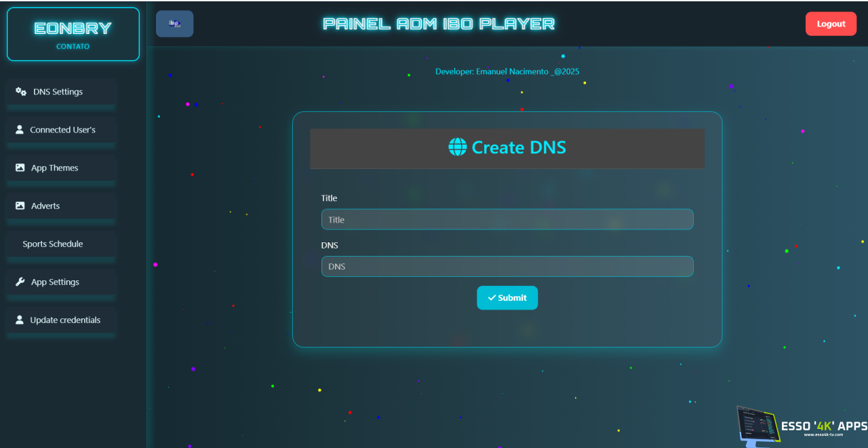868x448 pixels.
Task: Select the picture icon for App Themes
Action: point(20,168)
